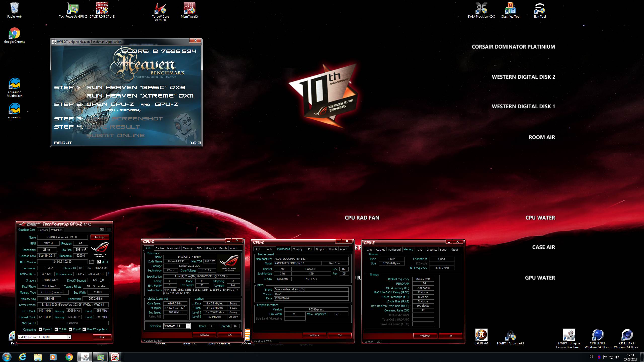This screenshot has width=644, height=362.
Task: Open About in the Heaven Benchmark window
Action: tap(63, 143)
